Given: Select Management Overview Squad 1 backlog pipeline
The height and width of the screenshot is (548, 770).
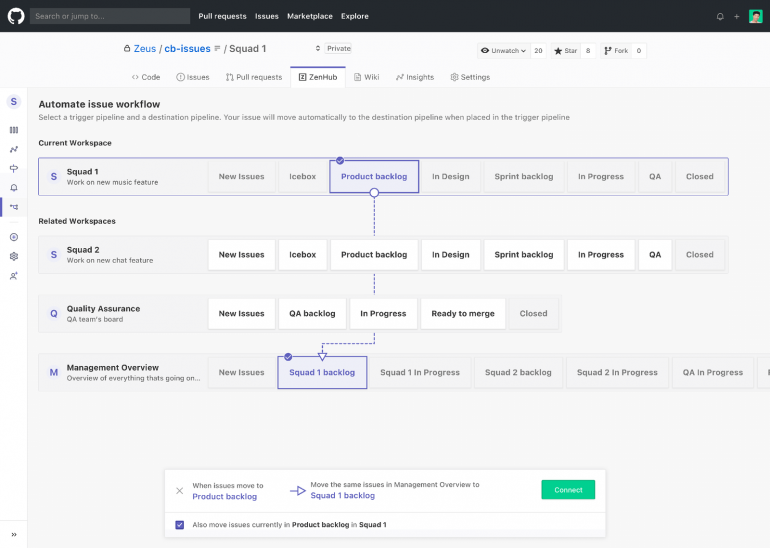Looking at the screenshot, I should tap(322, 372).
